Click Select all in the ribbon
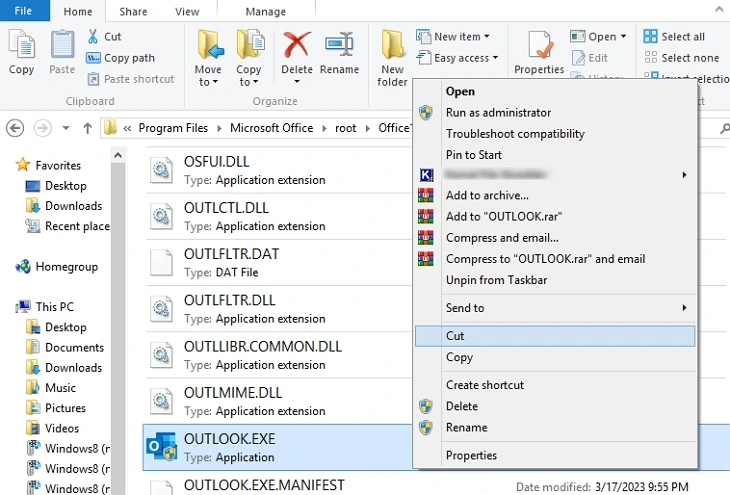 [674, 36]
